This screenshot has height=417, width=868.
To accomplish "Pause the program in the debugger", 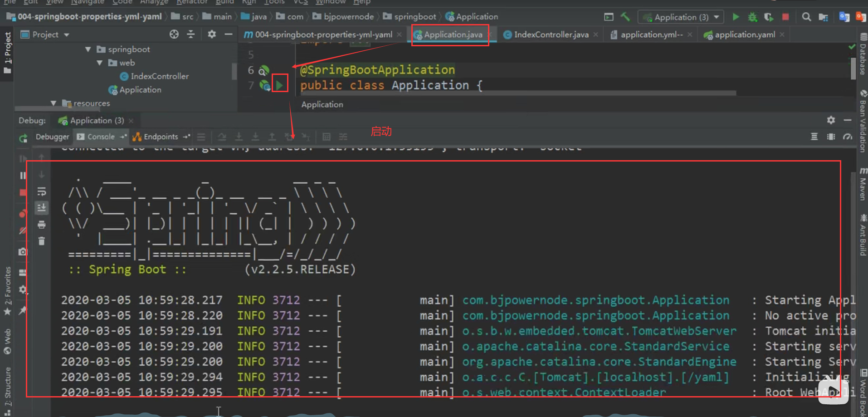I will coord(23,176).
